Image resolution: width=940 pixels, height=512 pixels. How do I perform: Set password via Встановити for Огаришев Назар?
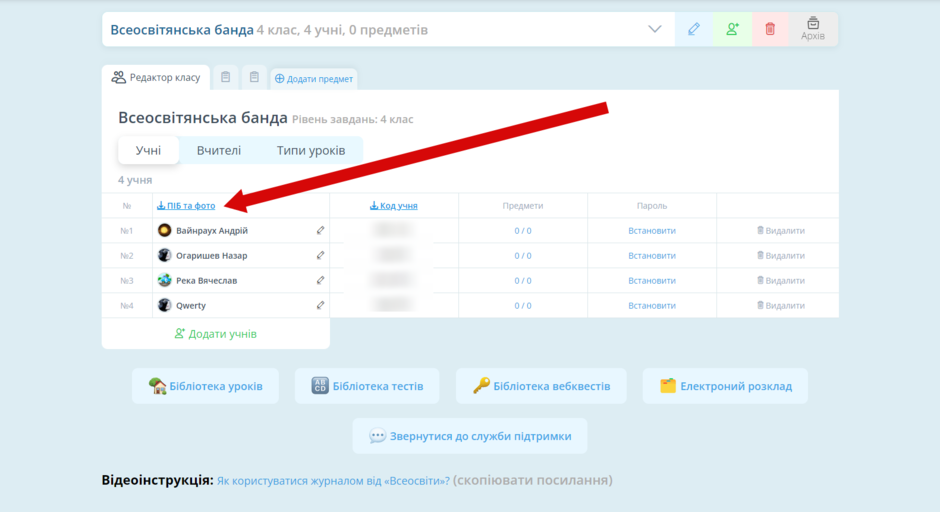pos(652,255)
